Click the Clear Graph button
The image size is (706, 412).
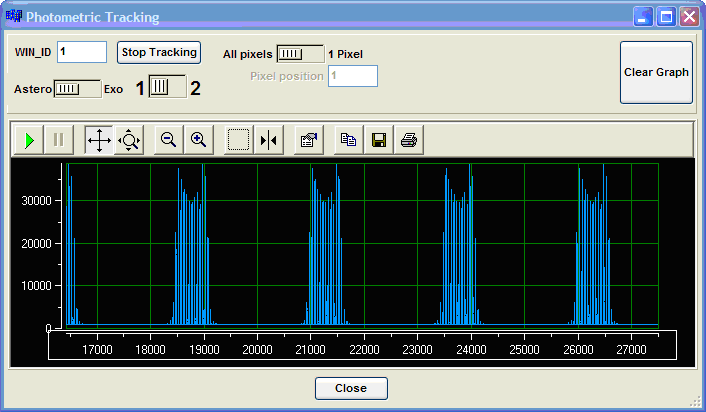point(656,73)
